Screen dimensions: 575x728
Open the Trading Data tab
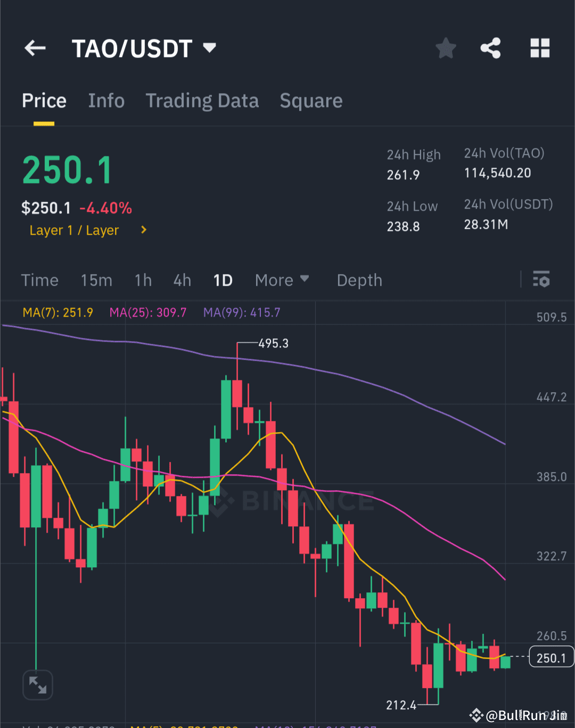[x=202, y=101]
